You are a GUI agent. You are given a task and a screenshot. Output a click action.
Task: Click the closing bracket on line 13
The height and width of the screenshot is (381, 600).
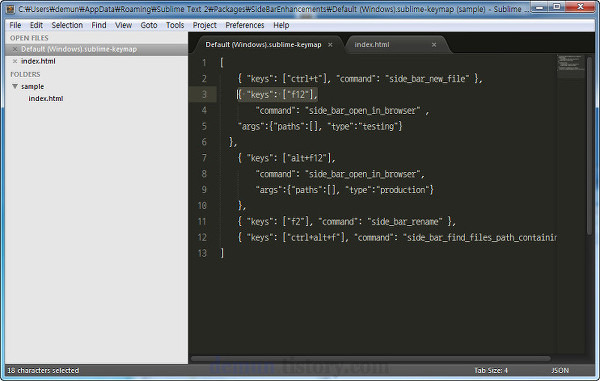point(222,253)
